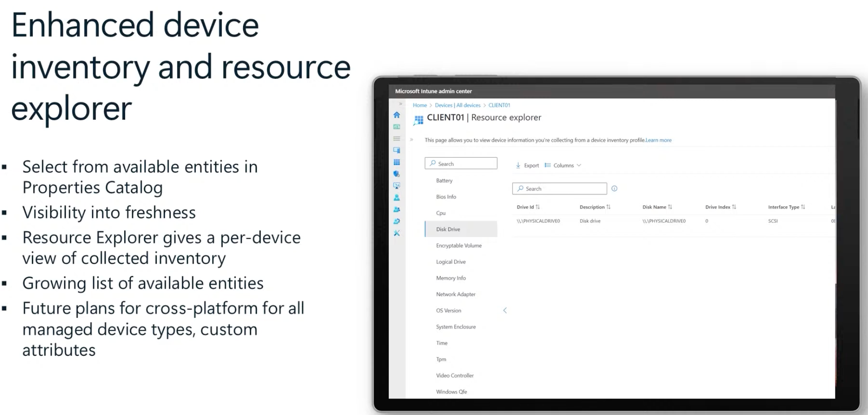Select the Time entity
The width and height of the screenshot is (868, 415).
(x=461, y=343)
